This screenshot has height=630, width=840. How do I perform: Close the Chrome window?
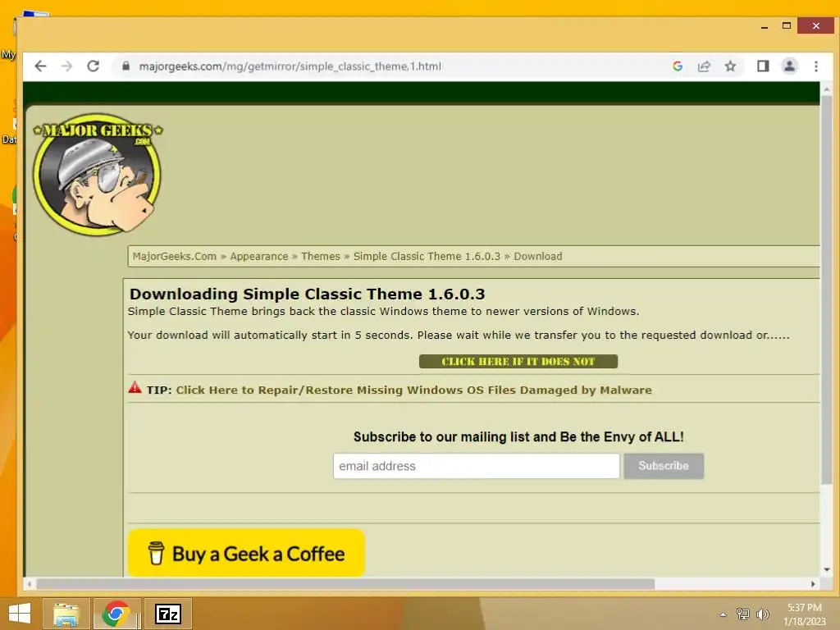click(815, 25)
